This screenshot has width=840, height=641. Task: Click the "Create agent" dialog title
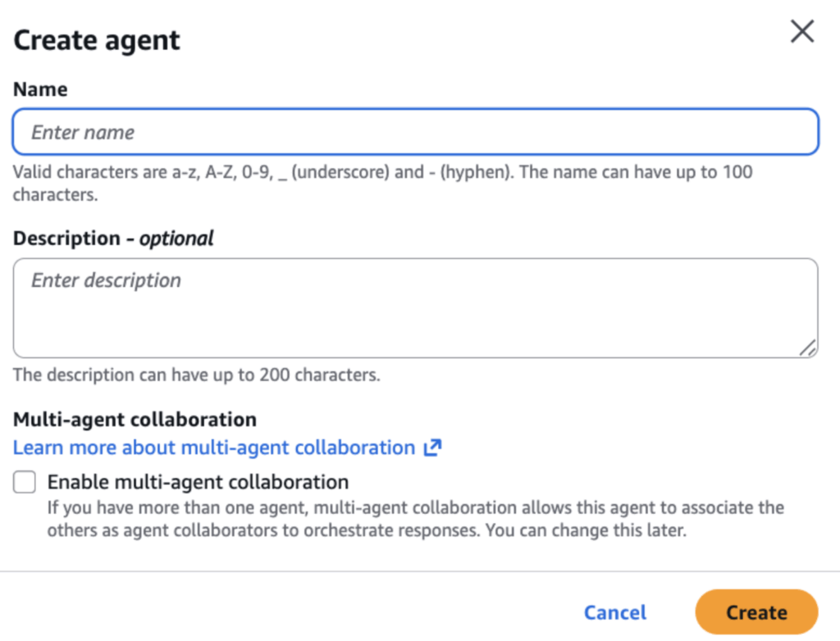(x=97, y=40)
